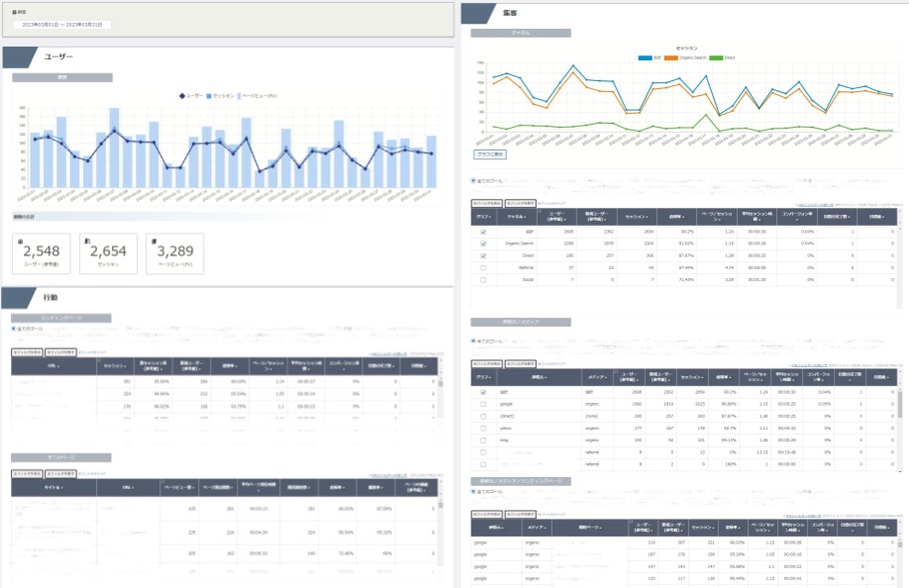Sort channel table by 直帰率 column header
The image size is (909, 588).
point(675,216)
